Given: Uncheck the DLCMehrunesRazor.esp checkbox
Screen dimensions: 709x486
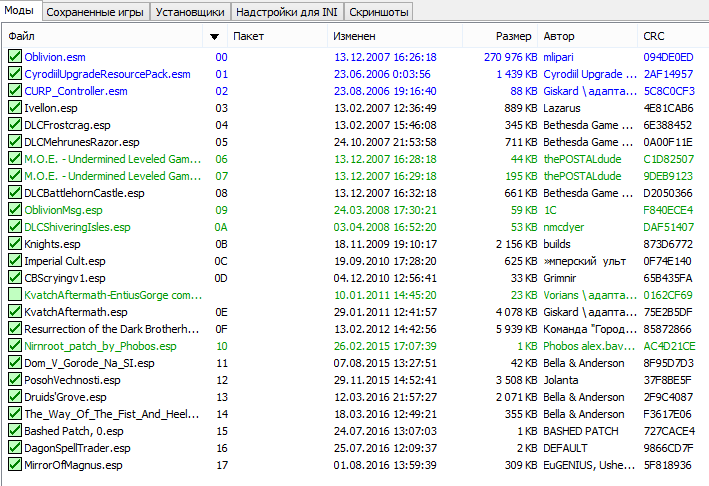Looking at the screenshot, I should coord(15,142).
